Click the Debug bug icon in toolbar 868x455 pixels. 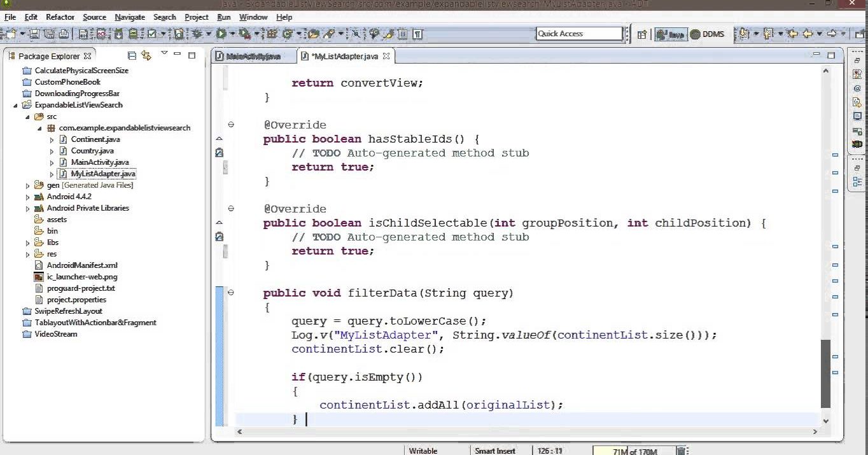(198, 34)
